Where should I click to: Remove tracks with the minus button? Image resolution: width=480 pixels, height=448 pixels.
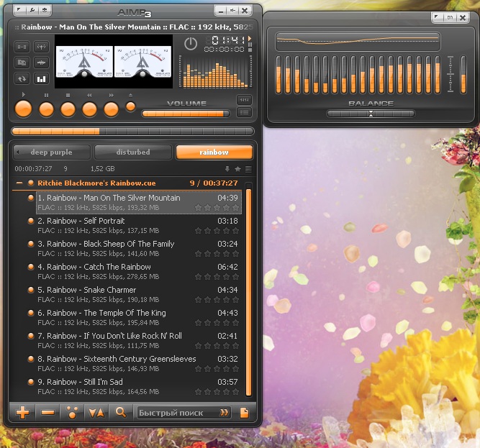click(47, 413)
